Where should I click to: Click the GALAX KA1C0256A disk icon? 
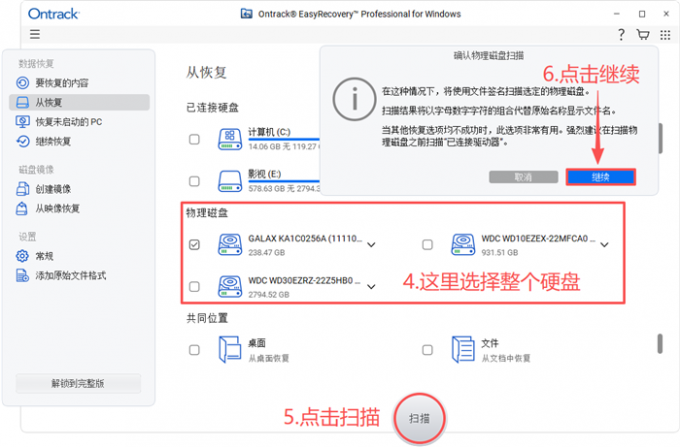pos(230,245)
